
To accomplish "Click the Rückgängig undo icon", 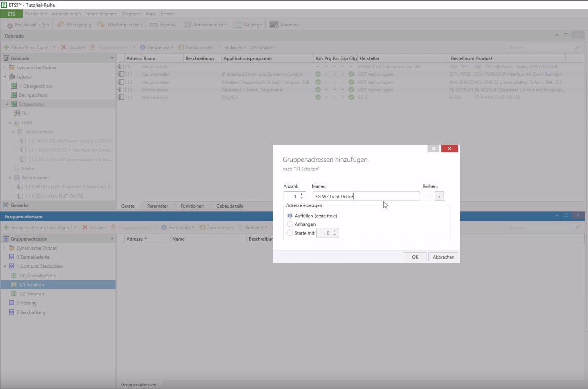I will coord(60,25).
